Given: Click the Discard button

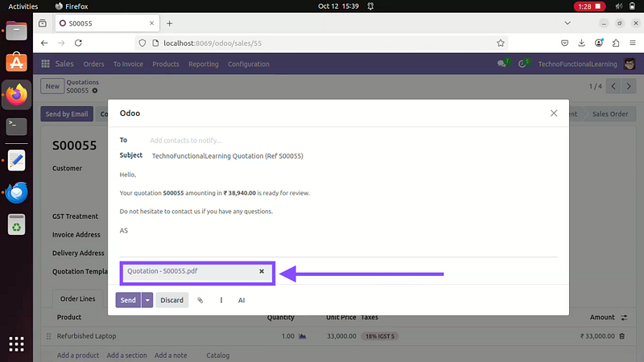Looking at the screenshot, I should [171, 300].
